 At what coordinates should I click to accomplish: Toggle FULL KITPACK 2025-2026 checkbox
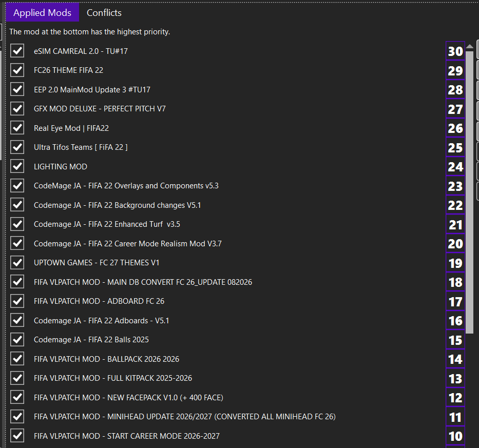17,378
